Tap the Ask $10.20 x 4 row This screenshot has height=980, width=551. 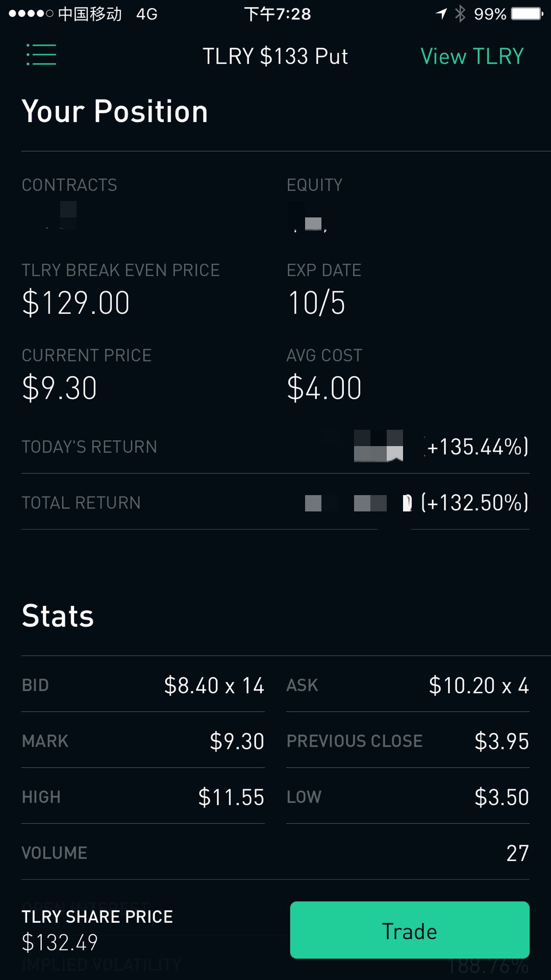408,685
